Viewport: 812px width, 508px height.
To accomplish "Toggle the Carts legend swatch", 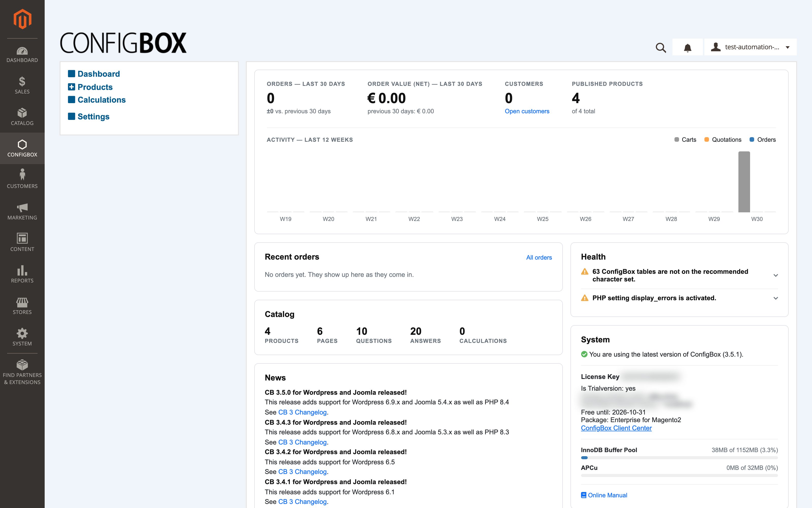I will tap(676, 139).
